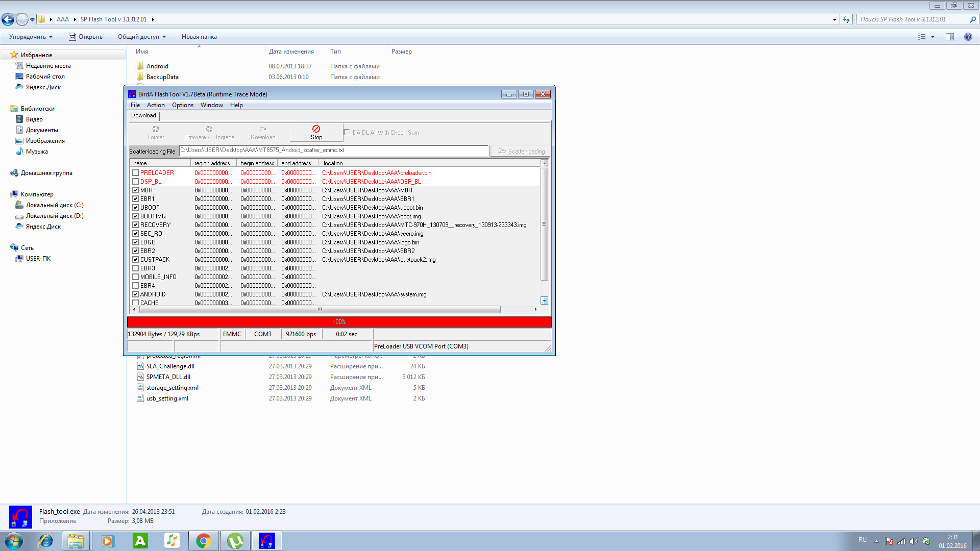Image resolution: width=980 pixels, height=551 pixels.
Task: Uncheck the RECOVERY partition checkbox
Action: [136, 225]
